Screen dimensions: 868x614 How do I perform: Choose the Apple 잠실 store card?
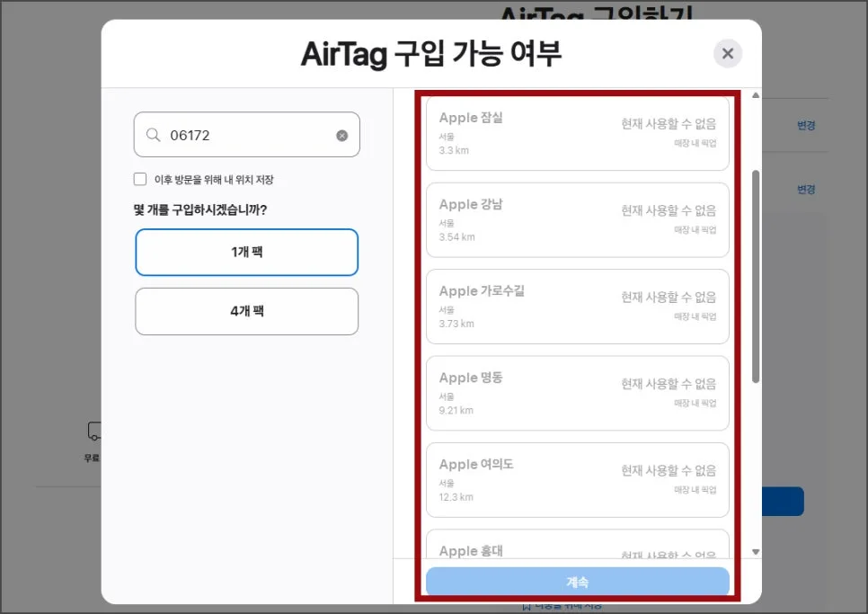[578, 133]
